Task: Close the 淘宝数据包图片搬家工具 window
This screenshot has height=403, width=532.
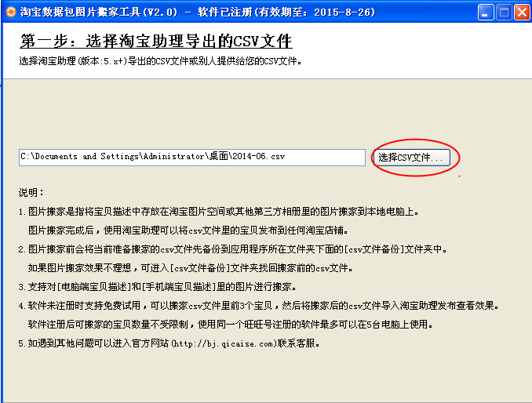Action: [x=522, y=13]
